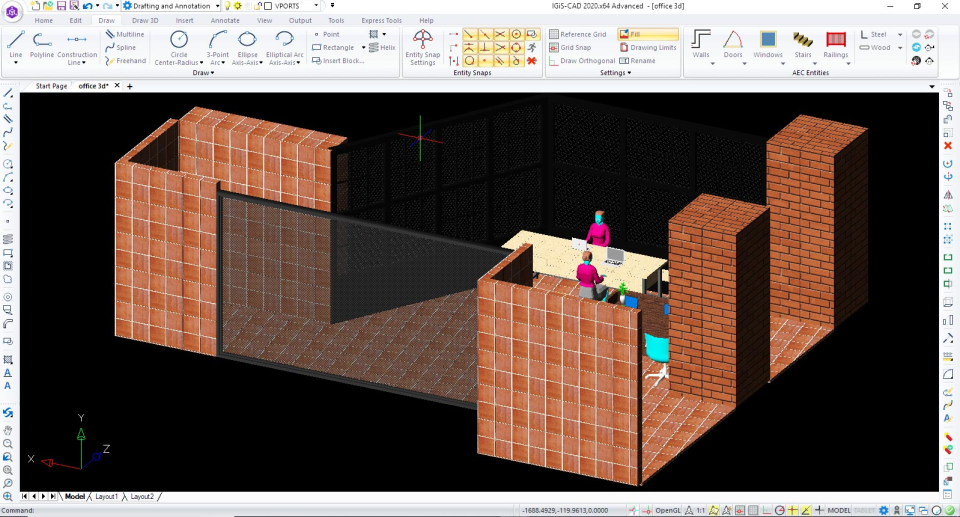Expand the Settings panel arrow
This screenshot has width=960, height=517.
(629, 73)
